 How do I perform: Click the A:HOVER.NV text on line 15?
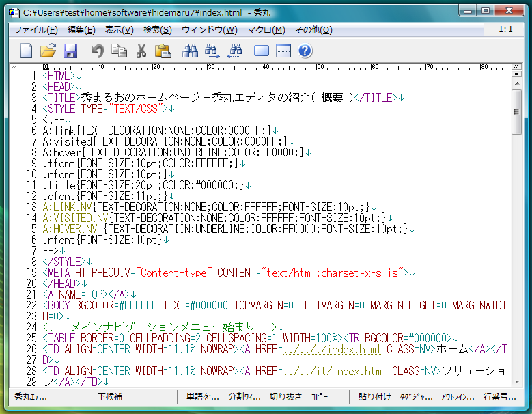coord(70,229)
